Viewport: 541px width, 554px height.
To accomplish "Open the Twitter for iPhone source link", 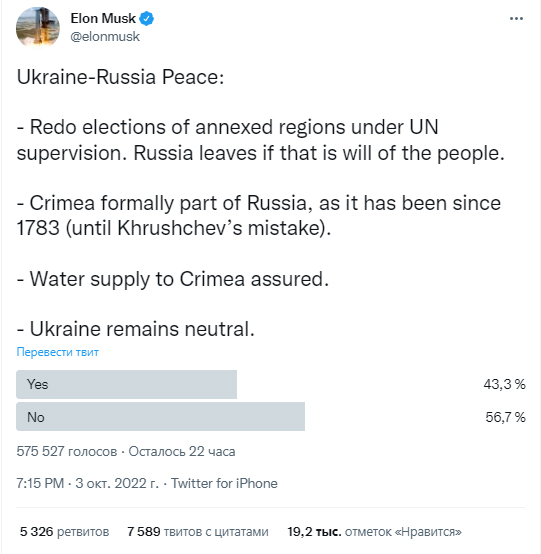I will click(224, 483).
